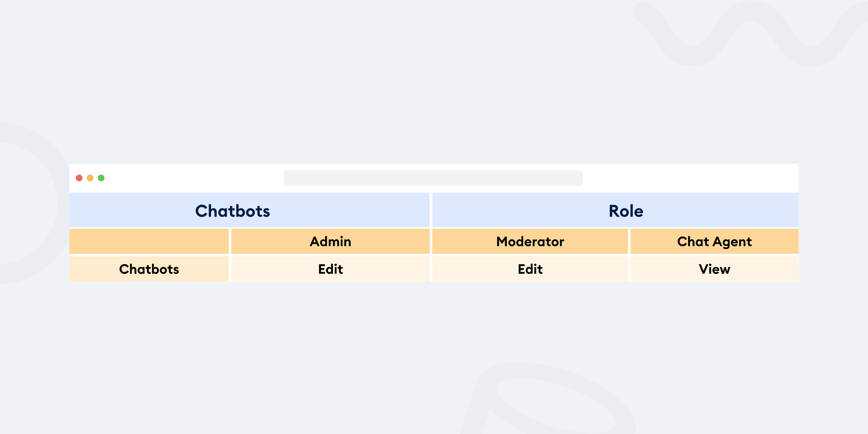
Task: Click the word Role in header
Action: [x=626, y=211]
